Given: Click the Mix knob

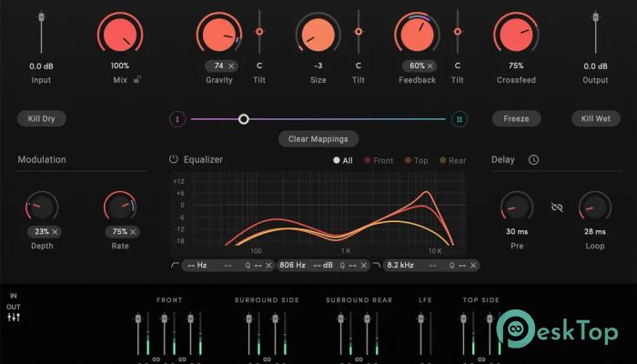Looking at the screenshot, I should click(120, 35).
